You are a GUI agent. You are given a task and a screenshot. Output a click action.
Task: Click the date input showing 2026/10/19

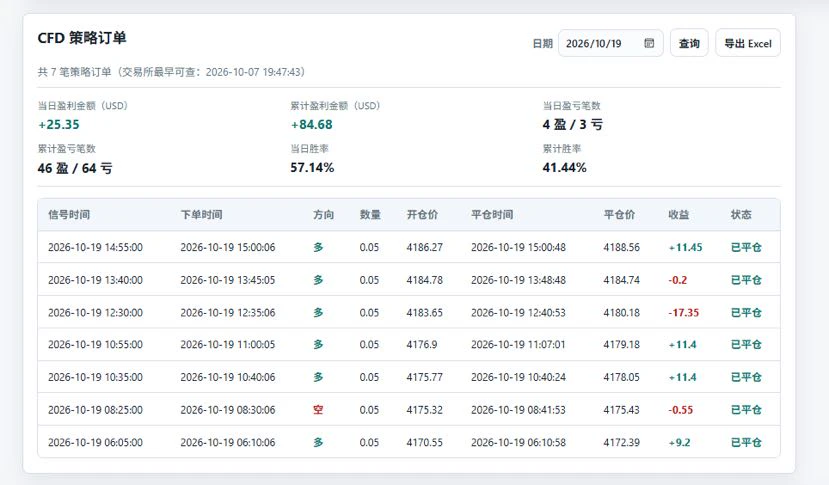tap(611, 43)
